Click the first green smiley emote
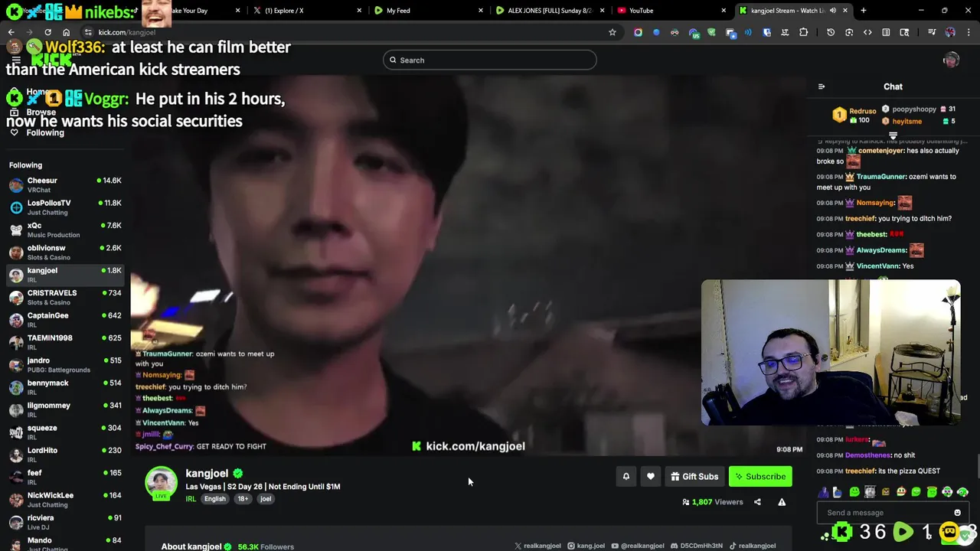 pos(854,492)
